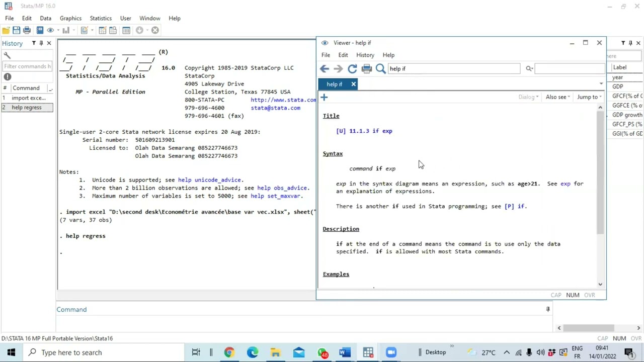This screenshot has width=644, height=362.
Task: Open the File menu in Stata main window
Action: [10, 18]
